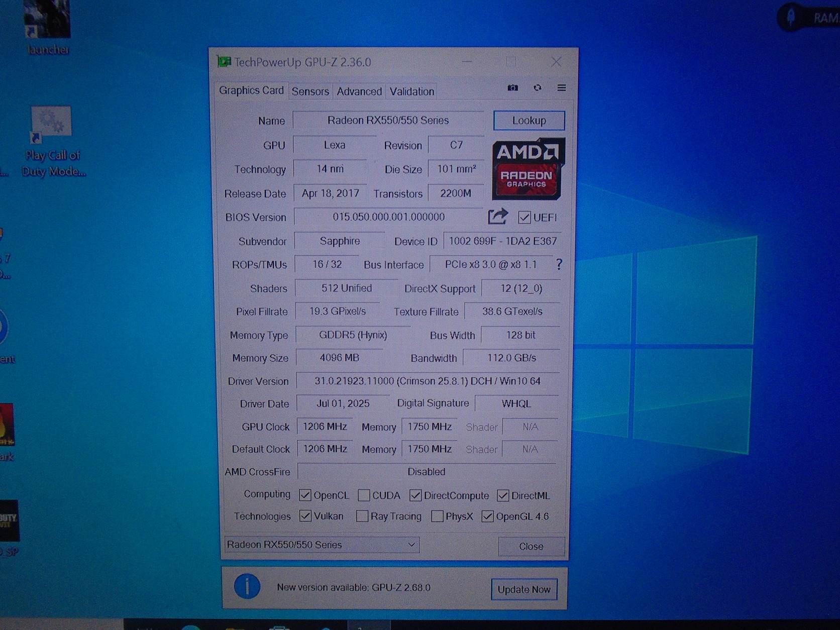Click the DirectX Support value 12 (12_0)
Screen dimensions: 840x630
pos(521,288)
